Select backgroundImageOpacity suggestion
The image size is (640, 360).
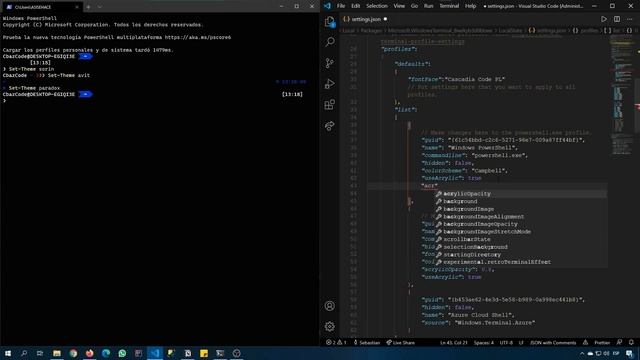(521, 224)
